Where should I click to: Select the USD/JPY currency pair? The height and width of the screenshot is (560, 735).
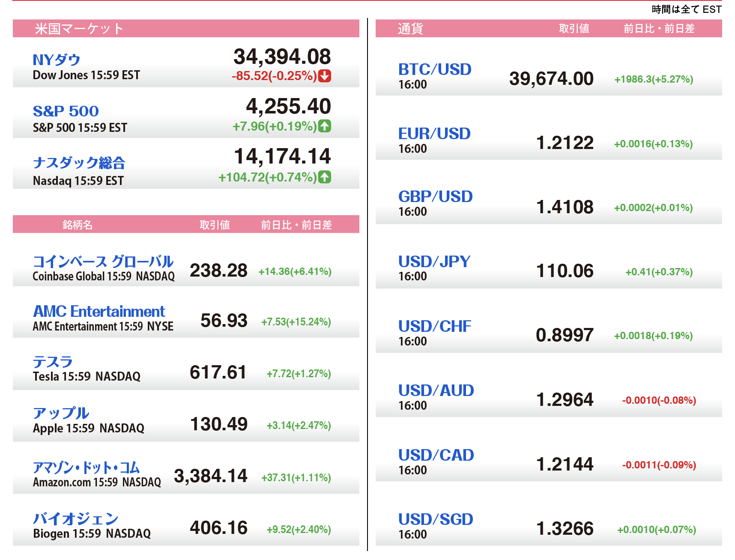[x=434, y=261]
